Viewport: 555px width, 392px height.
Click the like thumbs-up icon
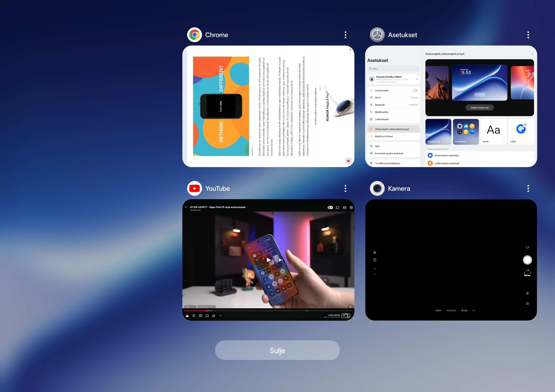coord(187,316)
